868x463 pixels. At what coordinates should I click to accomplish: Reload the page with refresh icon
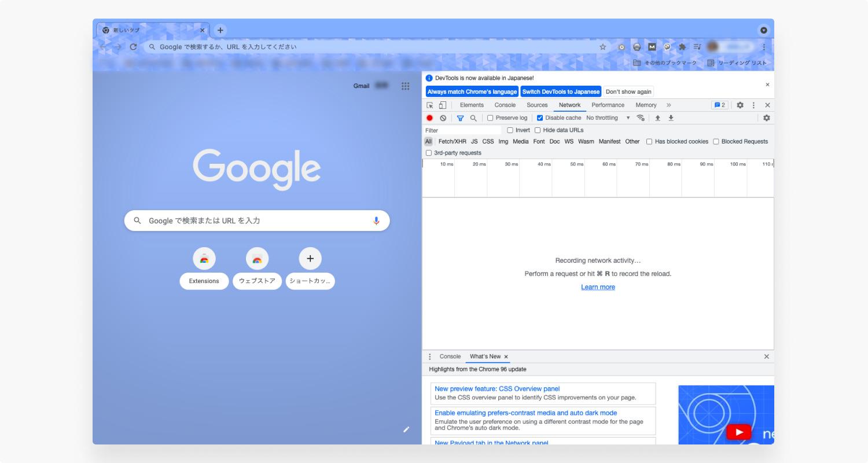click(x=133, y=47)
